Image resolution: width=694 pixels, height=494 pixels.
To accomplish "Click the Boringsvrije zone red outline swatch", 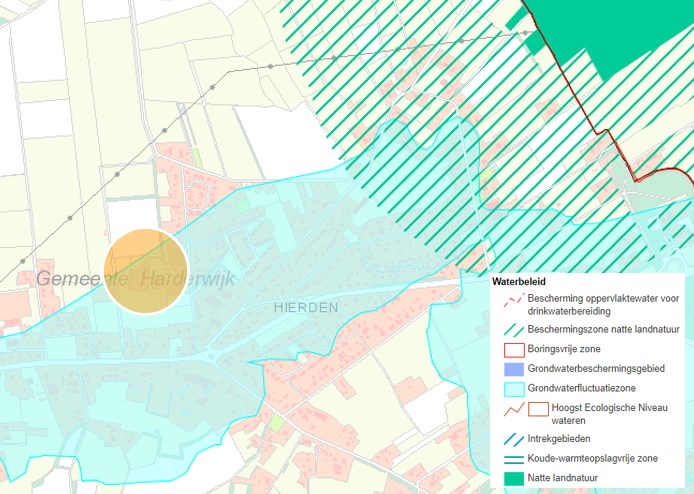I will point(514,350).
